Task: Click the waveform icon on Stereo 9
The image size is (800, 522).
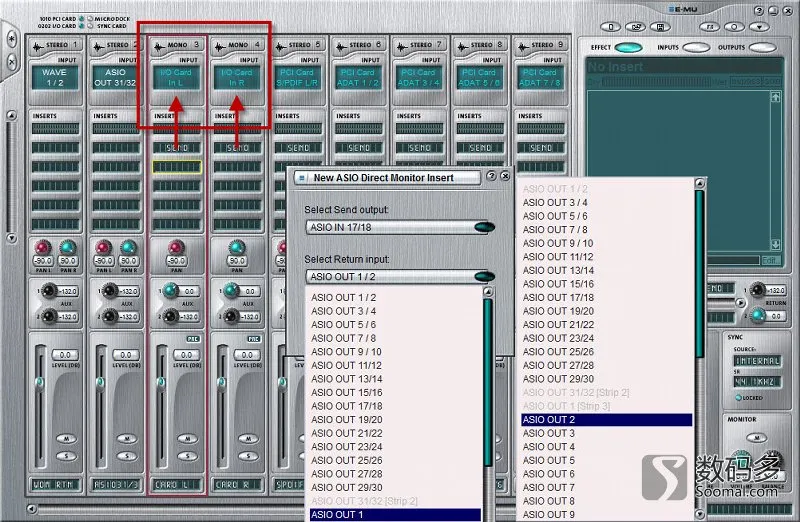Action: pyautogui.click(x=523, y=47)
